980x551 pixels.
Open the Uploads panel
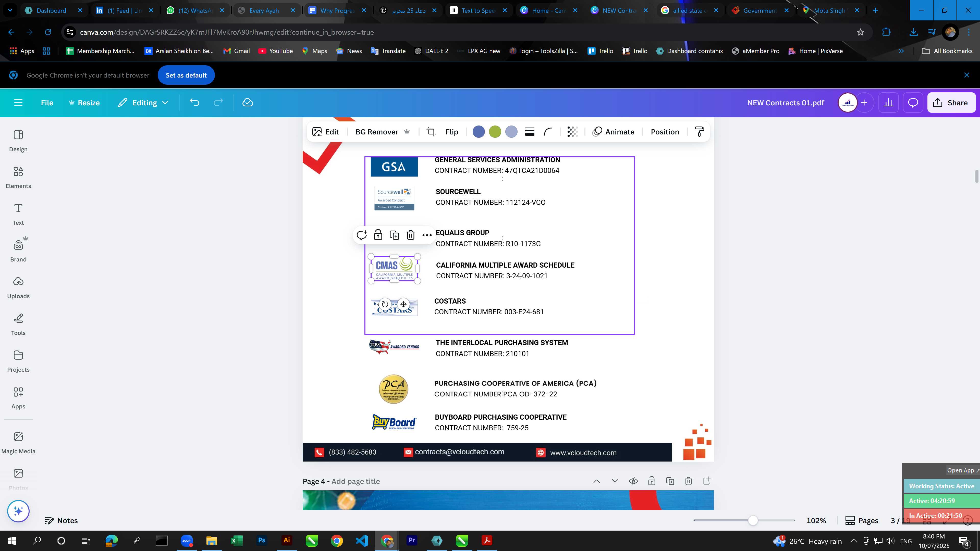(x=18, y=288)
